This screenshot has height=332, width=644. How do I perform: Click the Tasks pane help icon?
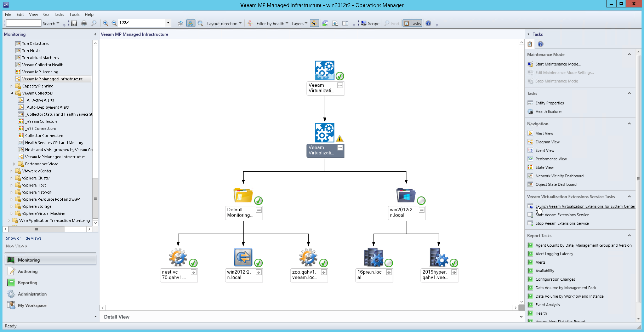(541, 44)
